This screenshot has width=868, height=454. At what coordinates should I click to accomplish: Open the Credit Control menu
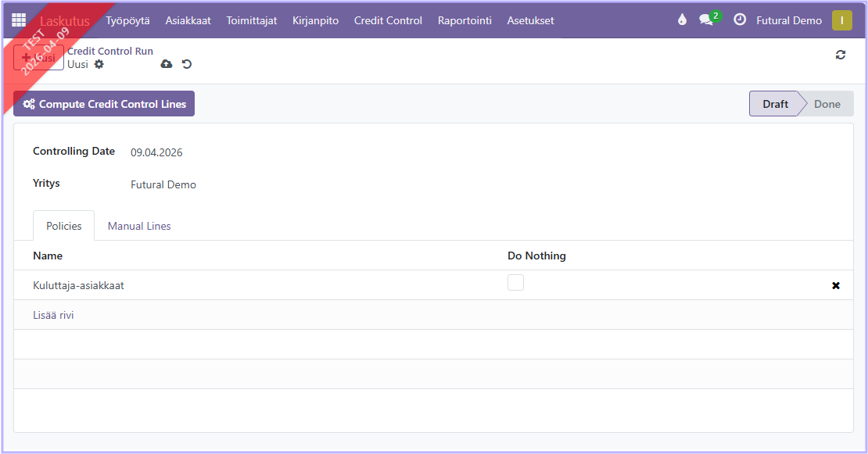(x=388, y=20)
